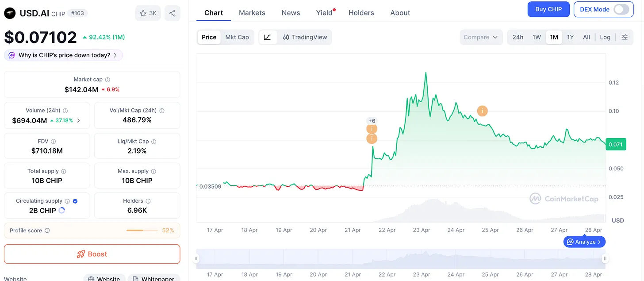Click the Boost button

pos(92,254)
